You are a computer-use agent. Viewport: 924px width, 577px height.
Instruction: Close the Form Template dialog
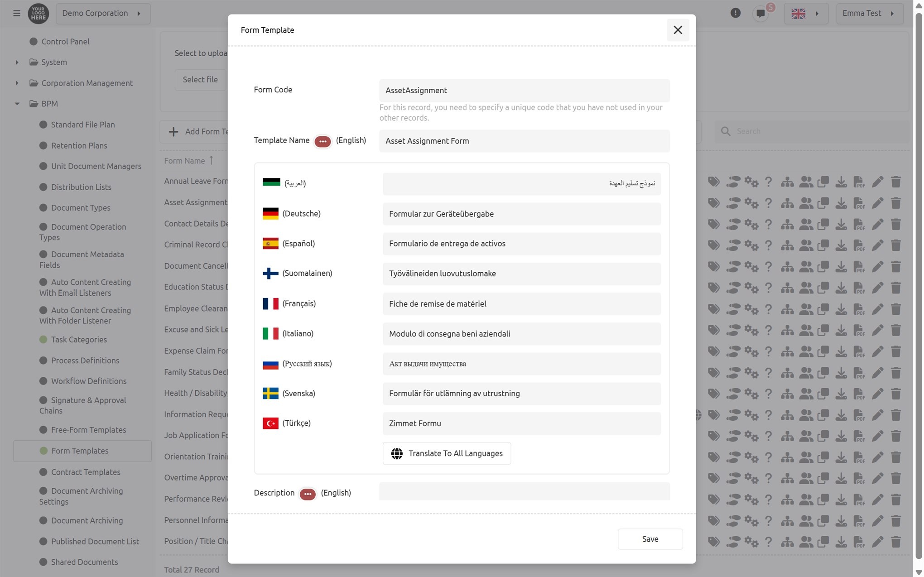[678, 30]
